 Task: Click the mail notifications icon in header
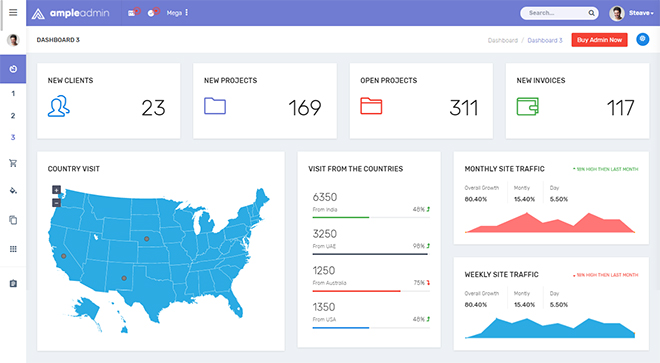[x=133, y=13]
